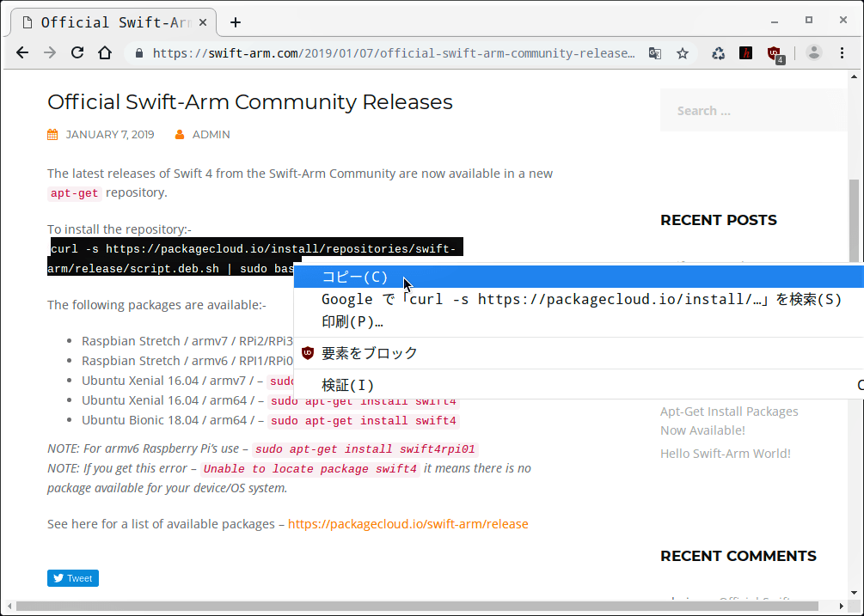Open the ADMIN author link
864x616 pixels.
click(211, 134)
